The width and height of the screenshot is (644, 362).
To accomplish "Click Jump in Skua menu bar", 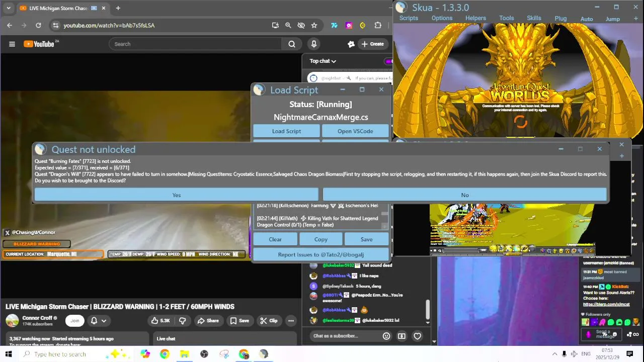I will 612,19.
